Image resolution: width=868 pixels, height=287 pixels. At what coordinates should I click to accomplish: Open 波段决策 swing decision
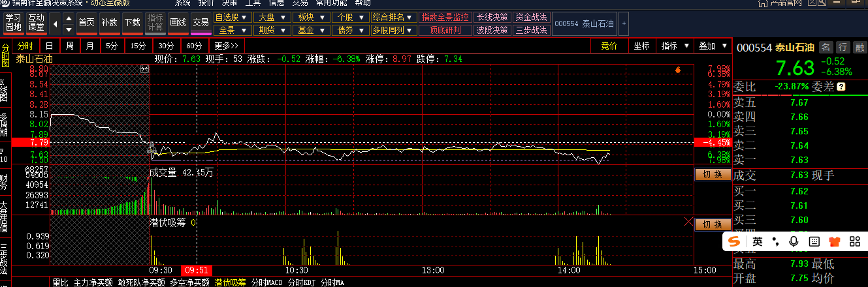[492, 29]
